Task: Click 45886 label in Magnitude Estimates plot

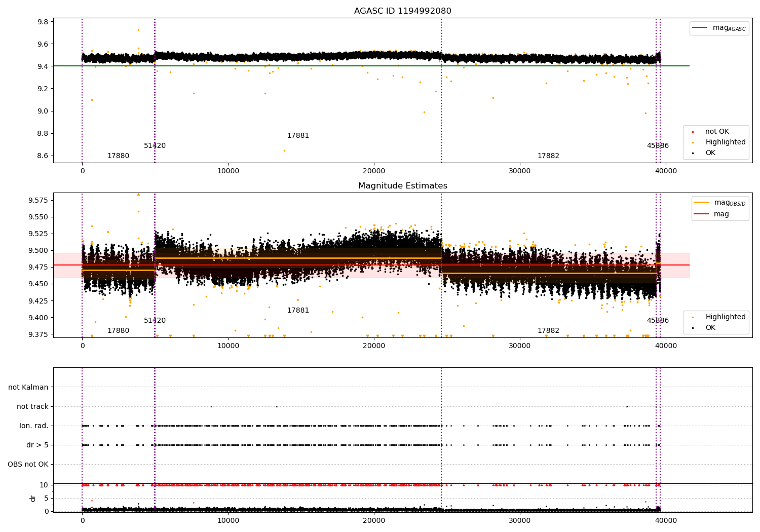Action: [658, 321]
